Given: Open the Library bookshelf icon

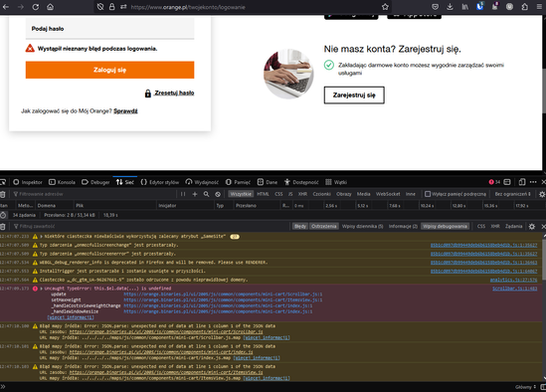Looking at the screenshot, I should (x=464, y=7).
